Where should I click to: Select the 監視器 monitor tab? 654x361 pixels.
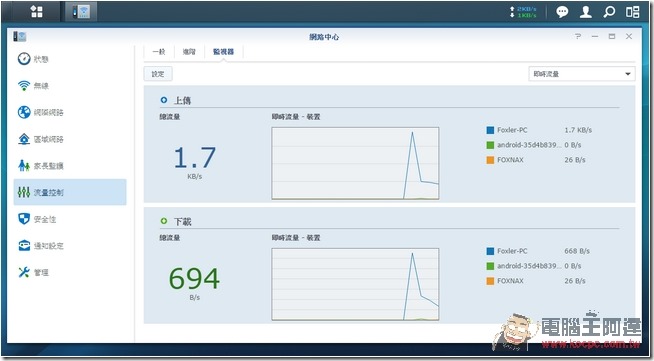point(224,52)
